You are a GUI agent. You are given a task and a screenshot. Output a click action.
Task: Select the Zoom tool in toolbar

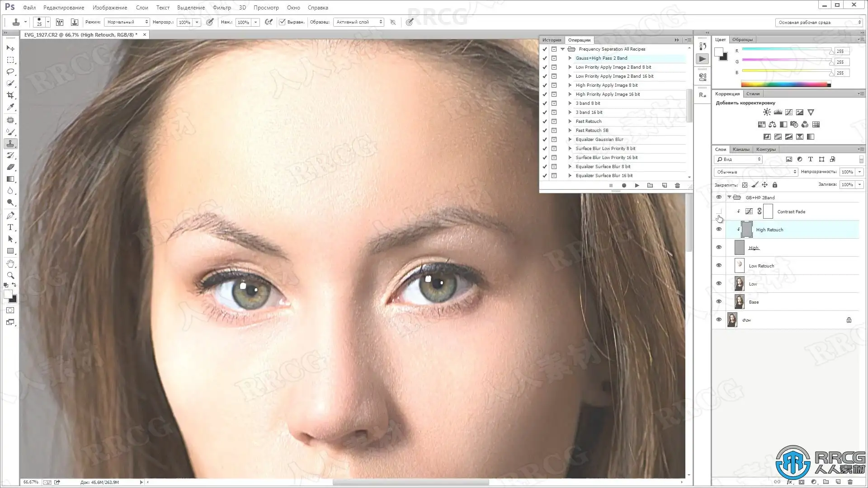pos(10,275)
